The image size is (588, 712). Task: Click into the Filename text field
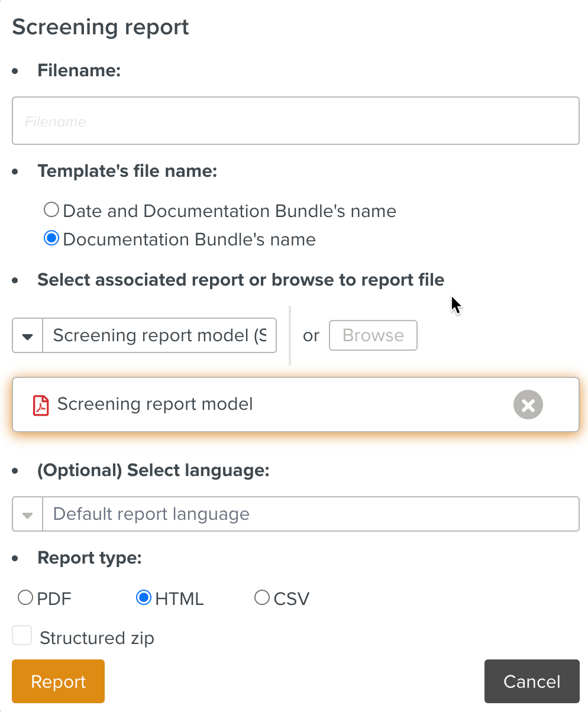(295, 121)
